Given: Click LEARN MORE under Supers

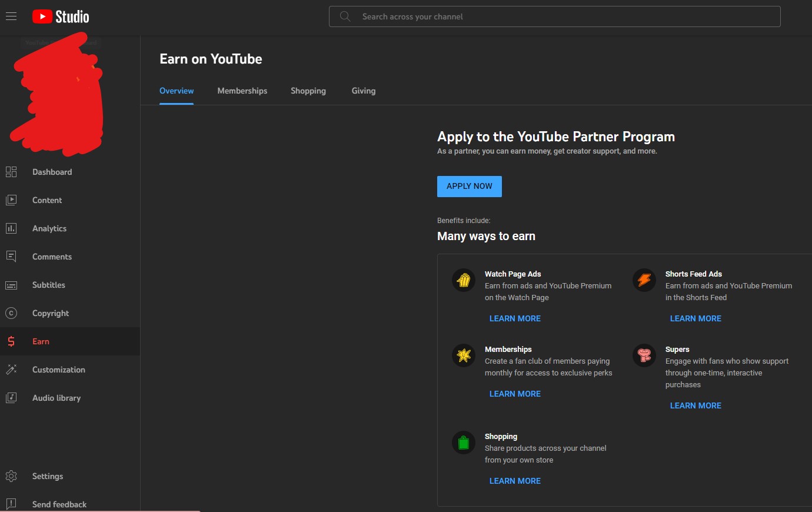Looking at the screenshot, I should click(695, 405).
